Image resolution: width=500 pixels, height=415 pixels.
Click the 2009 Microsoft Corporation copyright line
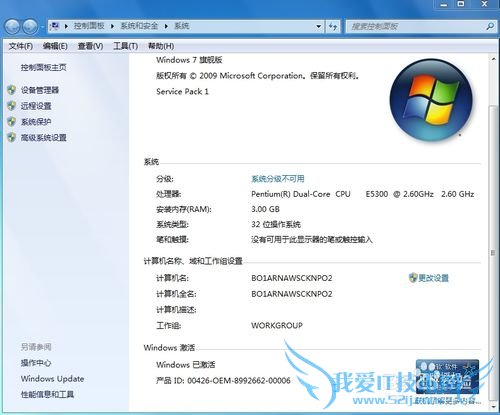(x=258, y=76)
